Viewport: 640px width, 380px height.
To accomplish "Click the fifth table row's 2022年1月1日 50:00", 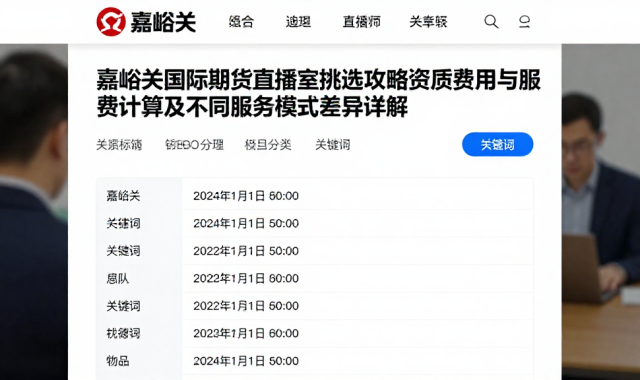I will [246, 306].
